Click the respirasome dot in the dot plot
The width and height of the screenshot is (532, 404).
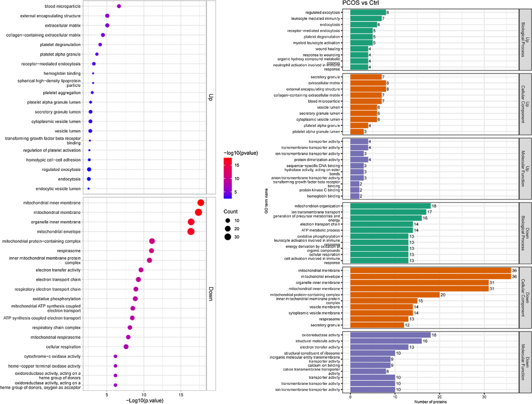pyautogui.click(x=151, y=251)
